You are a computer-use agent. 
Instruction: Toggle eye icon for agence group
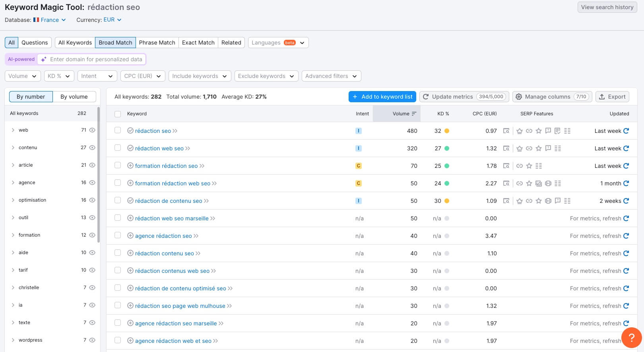tap(92, 183)
